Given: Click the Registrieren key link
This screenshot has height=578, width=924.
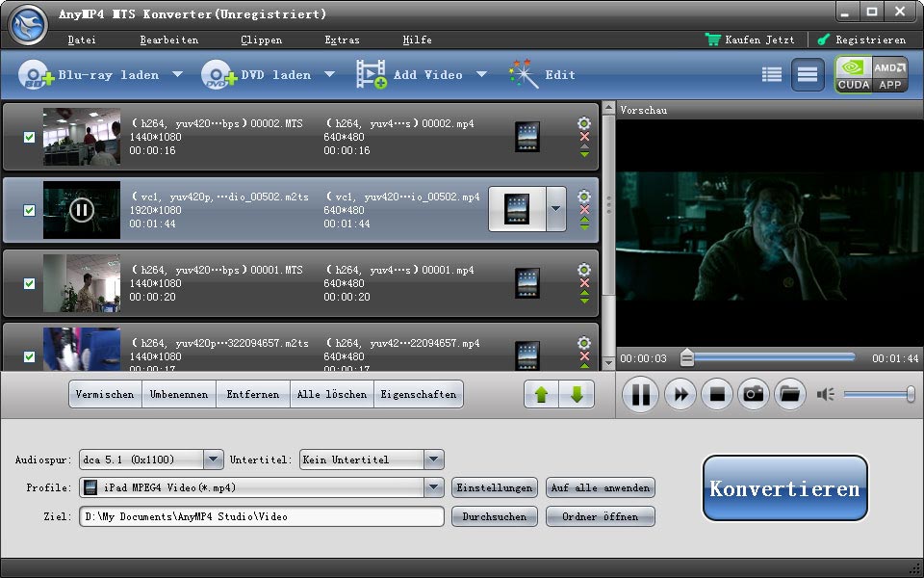Looking at the screenshot, I should [x=861, y=40].
